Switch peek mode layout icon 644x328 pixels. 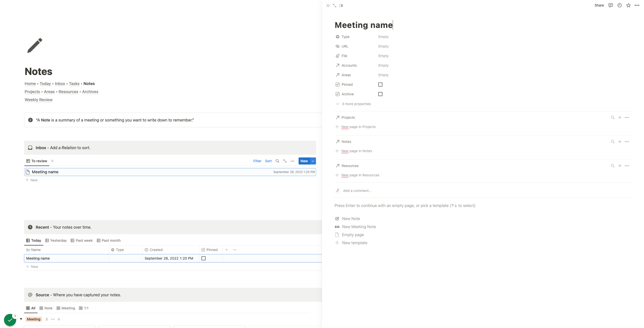pyautogui.click(x=341, y=6)
